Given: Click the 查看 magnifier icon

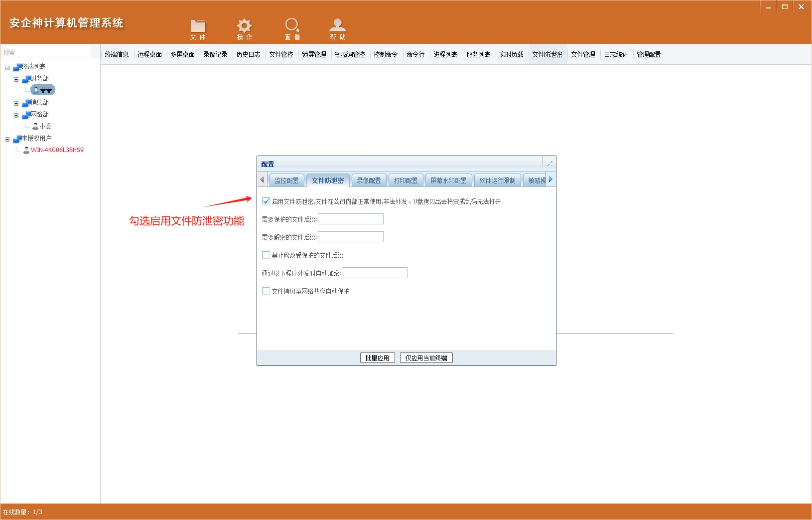Looking at the screenshot, I should coord(292,25).
